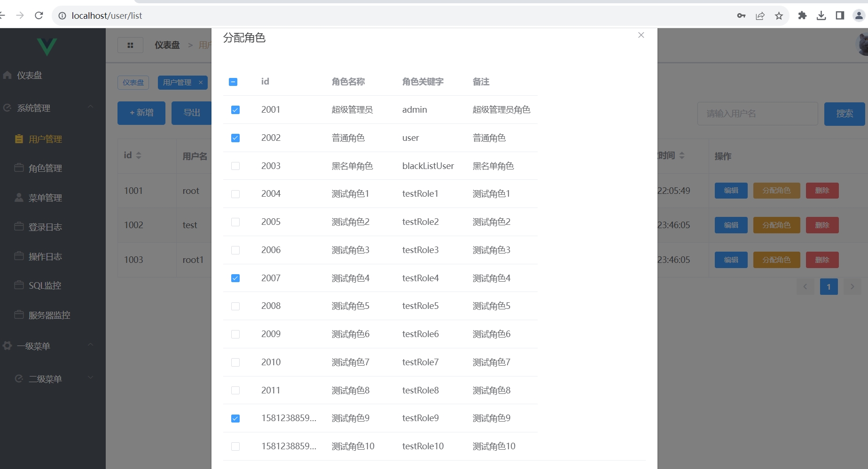This screenshot has height=469, width=868.
Task: Uncheck role 2002 普通角色
Action: coord(235,138)
